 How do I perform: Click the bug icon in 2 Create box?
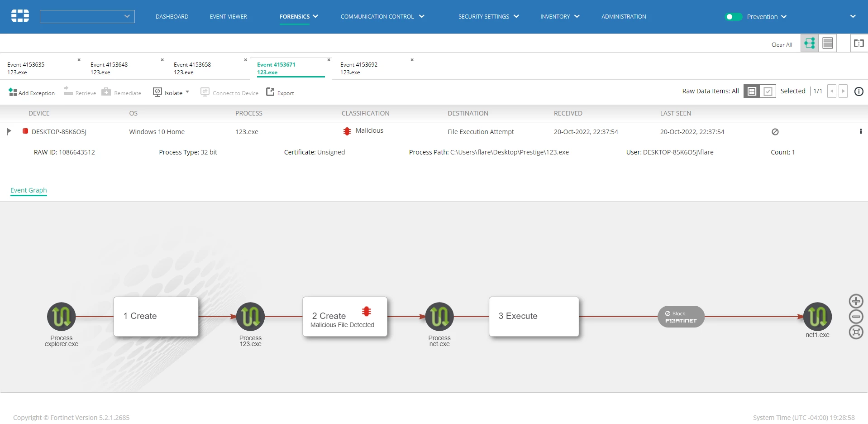(367, 311)
